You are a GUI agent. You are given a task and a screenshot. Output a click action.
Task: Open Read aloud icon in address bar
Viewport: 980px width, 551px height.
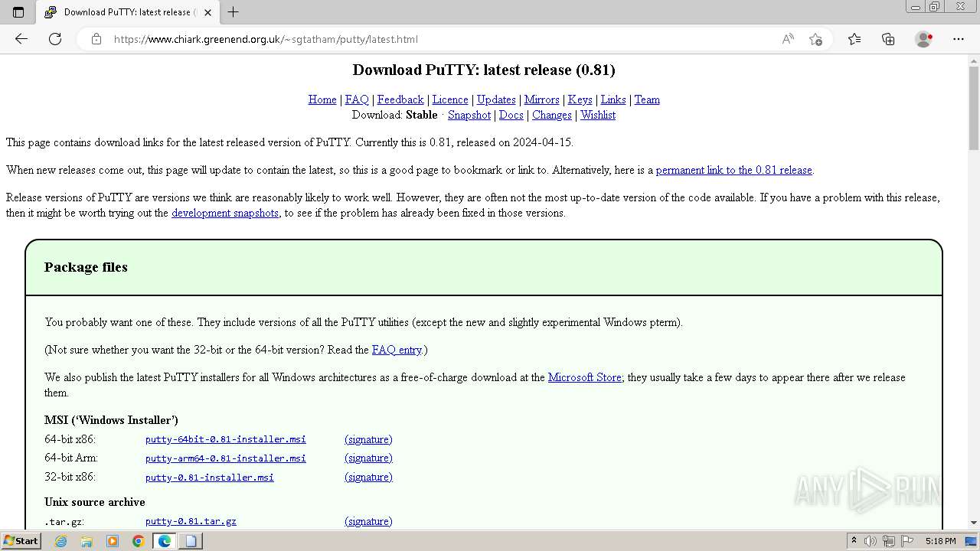tap(788, 39)
